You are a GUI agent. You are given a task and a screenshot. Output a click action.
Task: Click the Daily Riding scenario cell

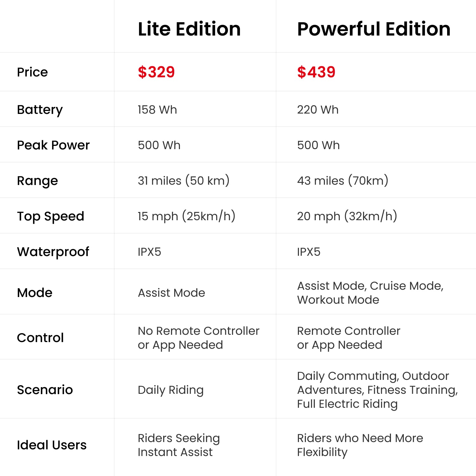coord(170,390)
